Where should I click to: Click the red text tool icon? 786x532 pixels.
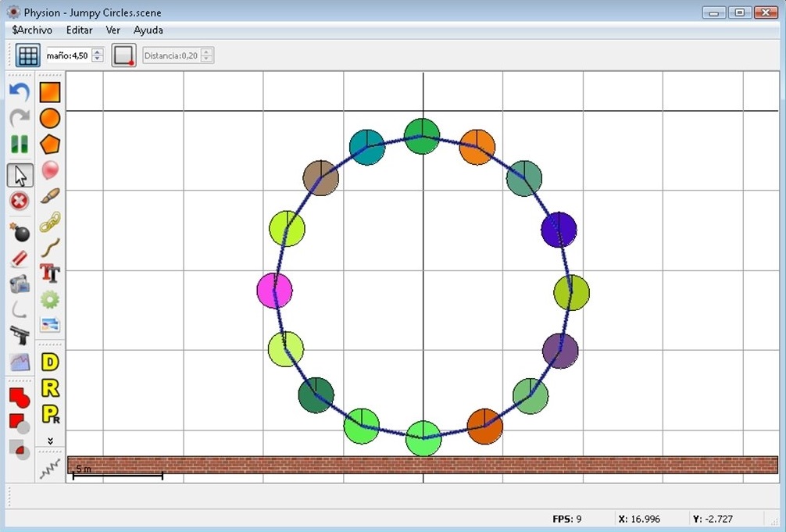coord(50,273)
